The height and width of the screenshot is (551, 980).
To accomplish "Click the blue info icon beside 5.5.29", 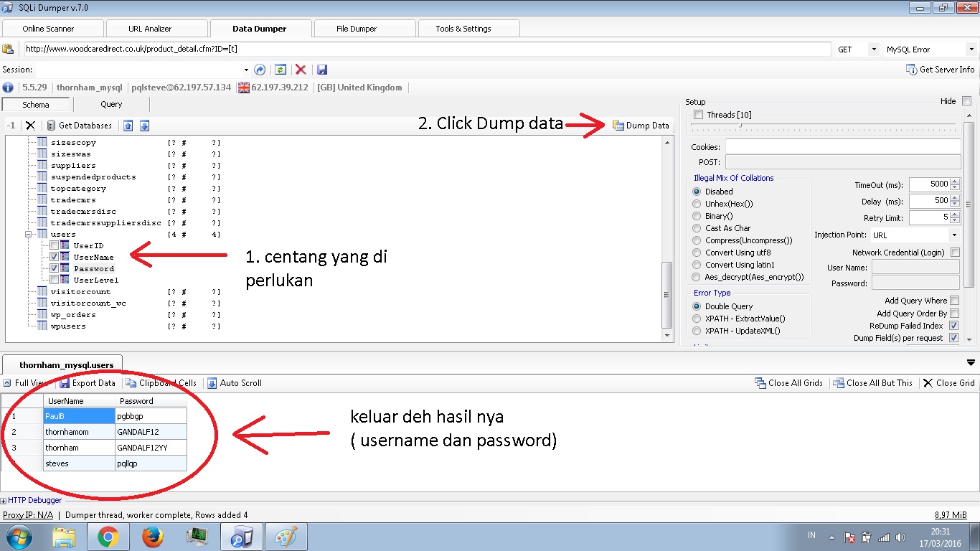I will [8, 88].
